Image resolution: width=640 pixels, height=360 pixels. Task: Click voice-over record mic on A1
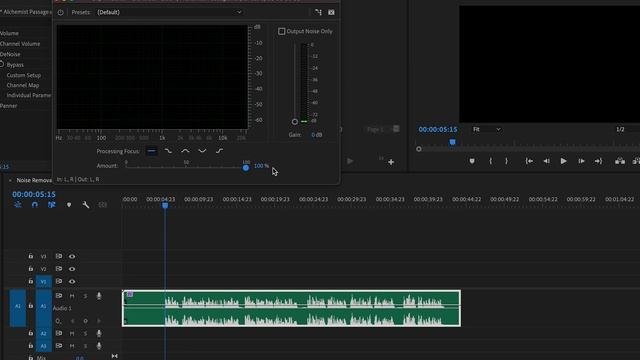click(99, 296)
